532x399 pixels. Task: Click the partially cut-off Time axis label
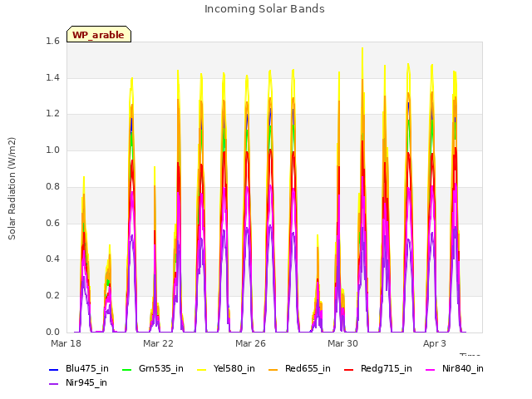(x=470, y=355)
